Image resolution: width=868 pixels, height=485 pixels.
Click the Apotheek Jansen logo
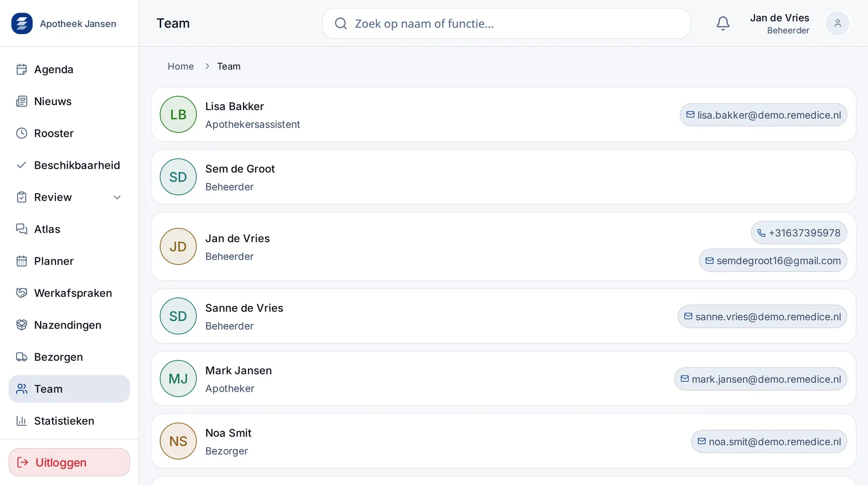click(22, 23)
